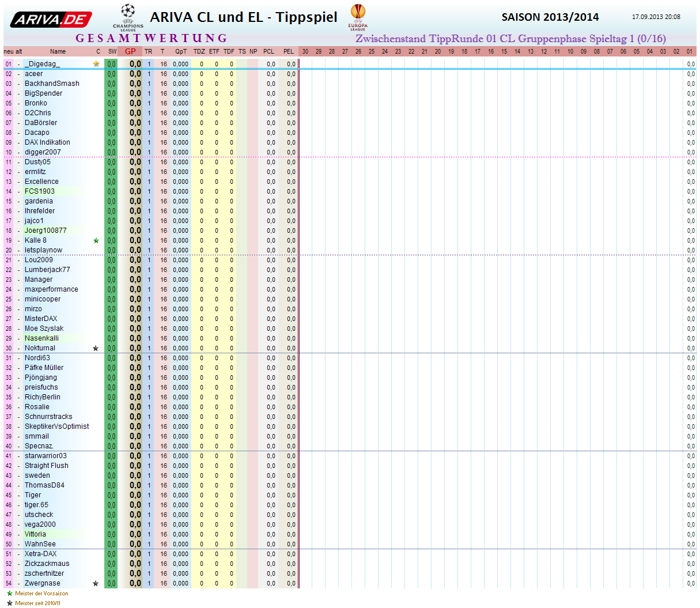700x608 pixels.
Task: Click the GESAMTWERTUNG heading
Action: click(x=152, y=38)
